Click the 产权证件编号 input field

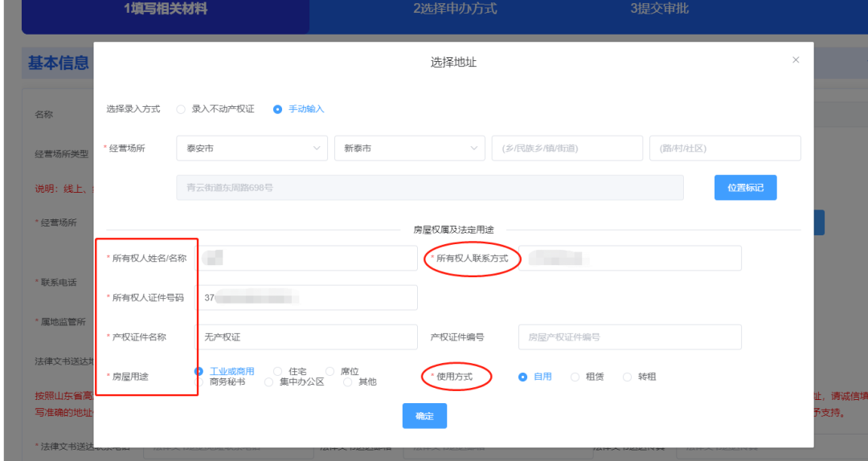coord(630,337)
